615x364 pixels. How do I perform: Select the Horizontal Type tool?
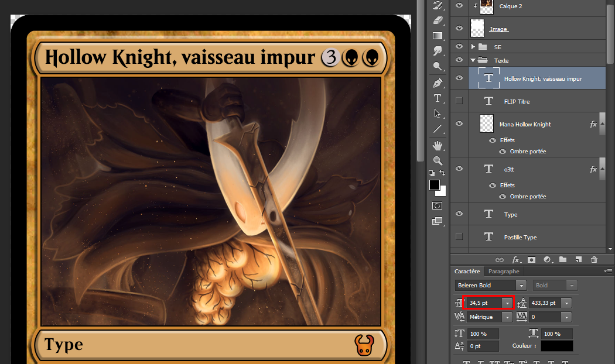(x=438, y=98)
